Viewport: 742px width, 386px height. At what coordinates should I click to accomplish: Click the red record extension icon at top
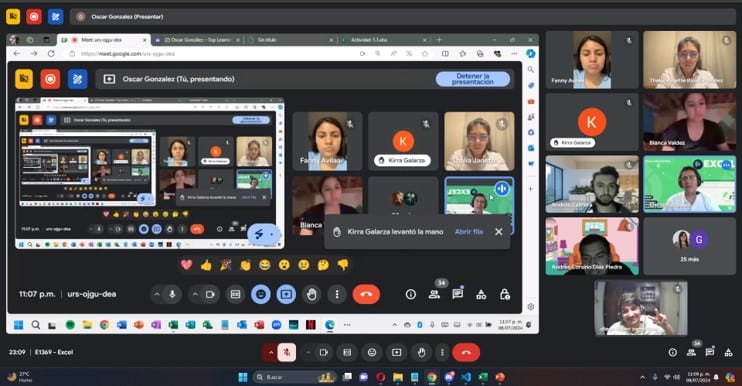pos(34,17)
